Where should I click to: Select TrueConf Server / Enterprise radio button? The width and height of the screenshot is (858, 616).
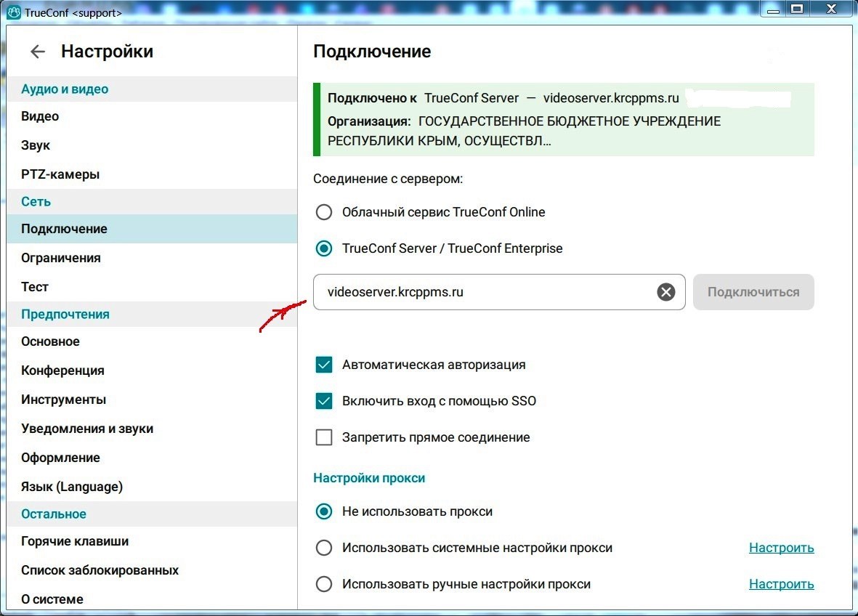pos(324,248)
